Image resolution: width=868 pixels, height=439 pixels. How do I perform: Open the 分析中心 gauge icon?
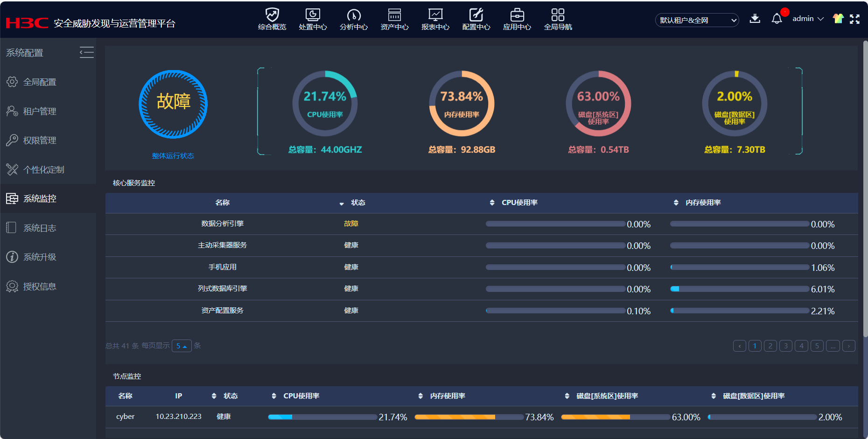click(354, 14)
